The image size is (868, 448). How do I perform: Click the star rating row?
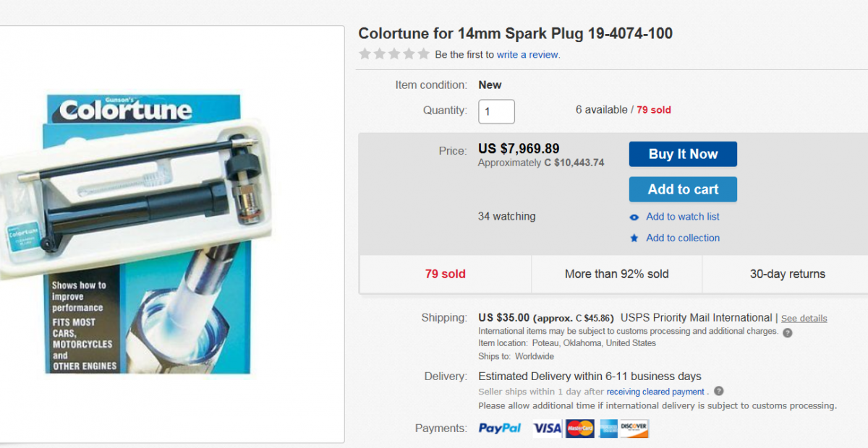(394, 54)
